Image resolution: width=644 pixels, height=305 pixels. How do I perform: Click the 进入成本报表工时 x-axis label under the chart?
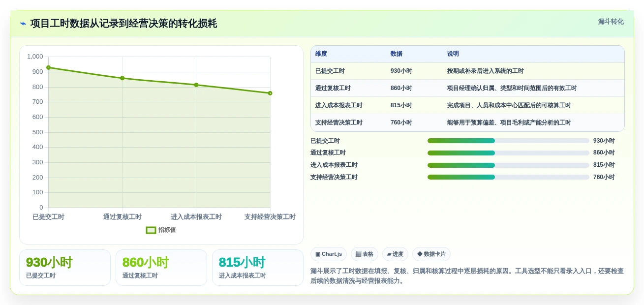[x=196, y=217]
